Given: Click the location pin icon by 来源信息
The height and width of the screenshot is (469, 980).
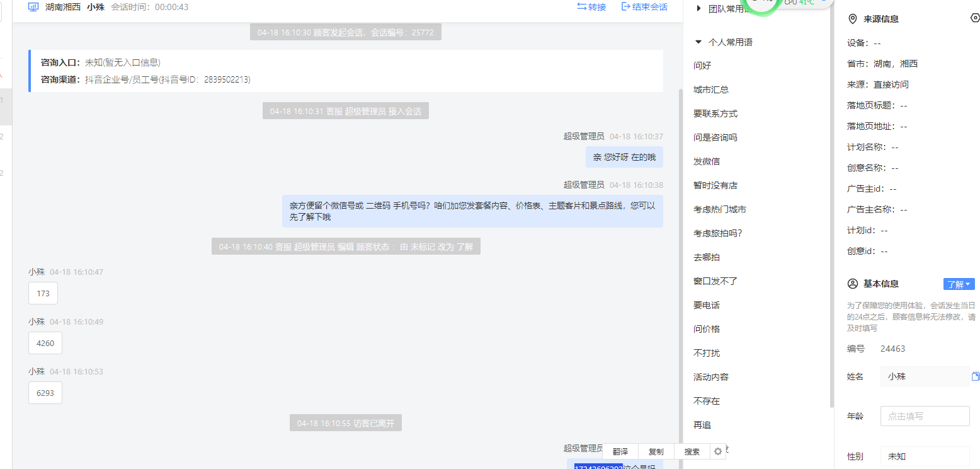Looking at the screenshot, I should [853, 19].
